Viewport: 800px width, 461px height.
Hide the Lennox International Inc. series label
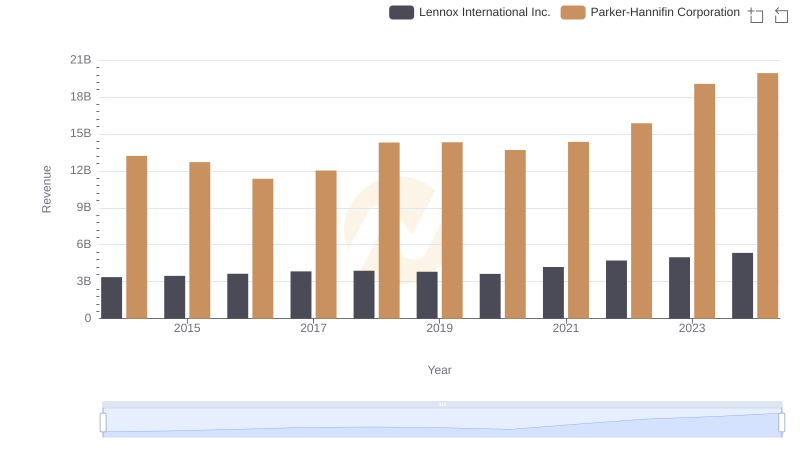(x=485, y=12)
